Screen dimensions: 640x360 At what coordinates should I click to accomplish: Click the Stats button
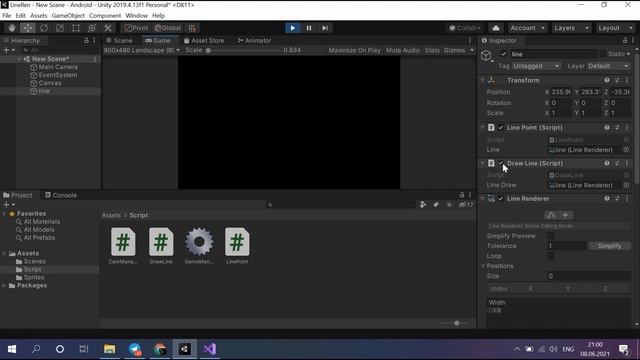pyautogui.click(x=432, y=50)
